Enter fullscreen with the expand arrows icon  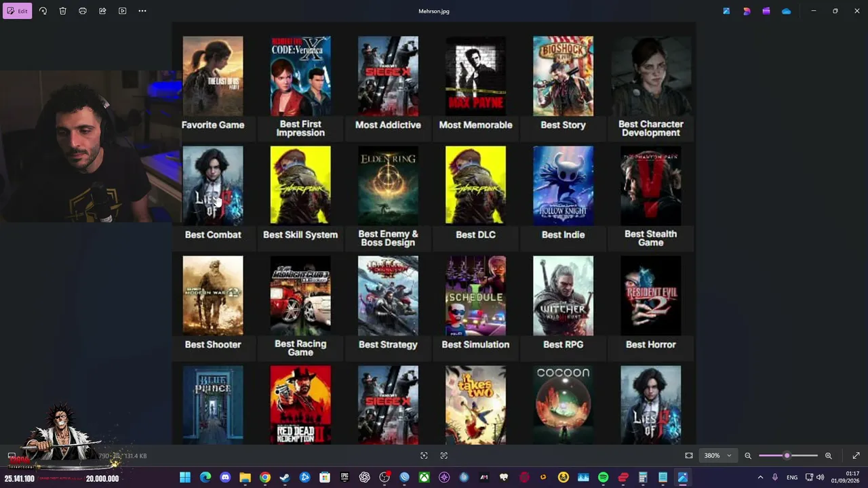click(856, 455)
